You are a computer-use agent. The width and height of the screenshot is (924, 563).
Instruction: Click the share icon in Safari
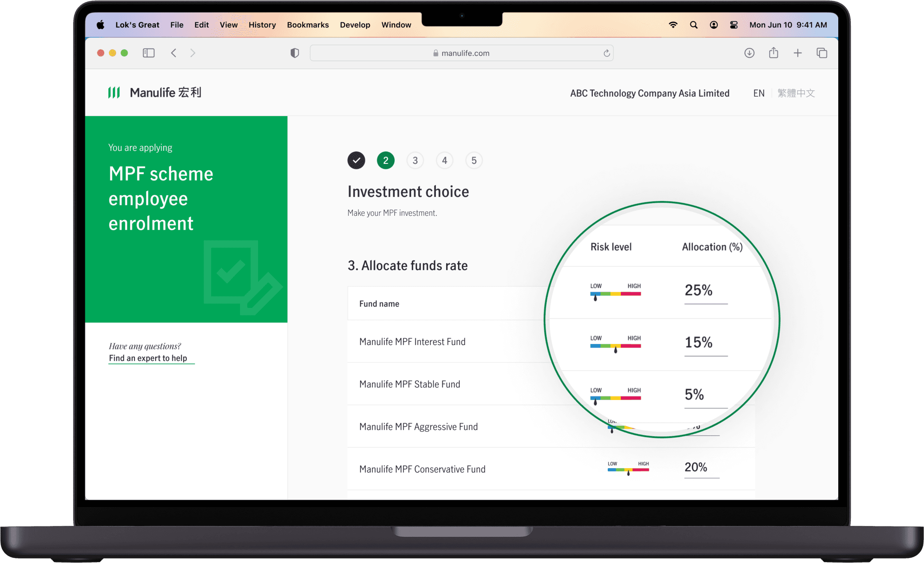coord(773,53)
